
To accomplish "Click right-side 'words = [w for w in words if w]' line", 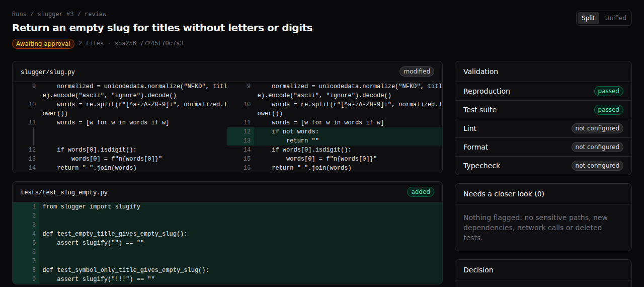I will [x=335, y=122].
